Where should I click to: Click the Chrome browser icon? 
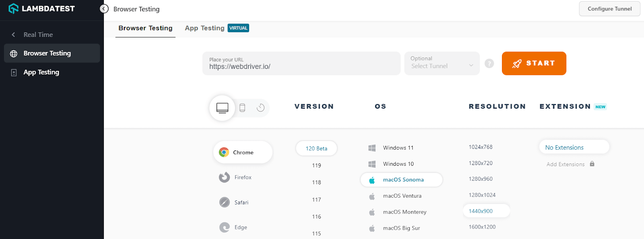[x=224, y=152]
